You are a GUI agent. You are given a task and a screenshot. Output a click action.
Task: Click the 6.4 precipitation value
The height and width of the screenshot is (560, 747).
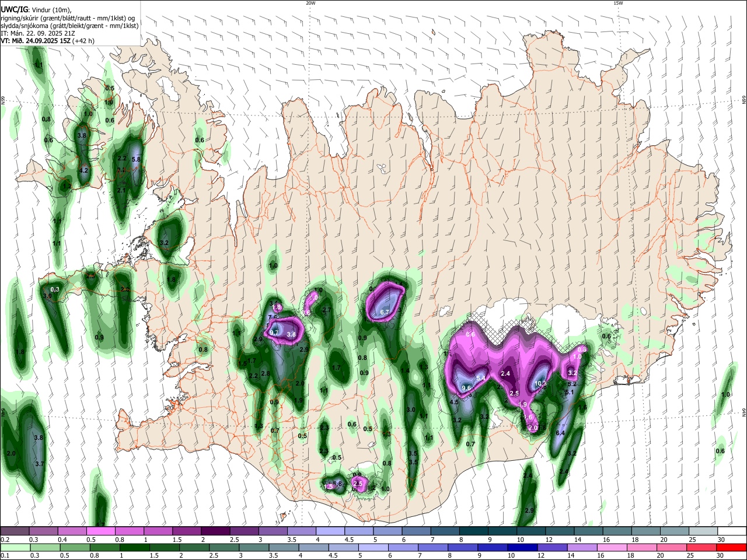561,433
